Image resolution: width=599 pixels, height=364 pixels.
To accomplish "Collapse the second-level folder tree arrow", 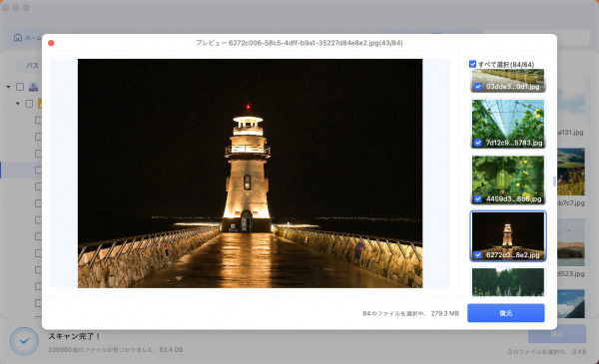I will 18,104.
